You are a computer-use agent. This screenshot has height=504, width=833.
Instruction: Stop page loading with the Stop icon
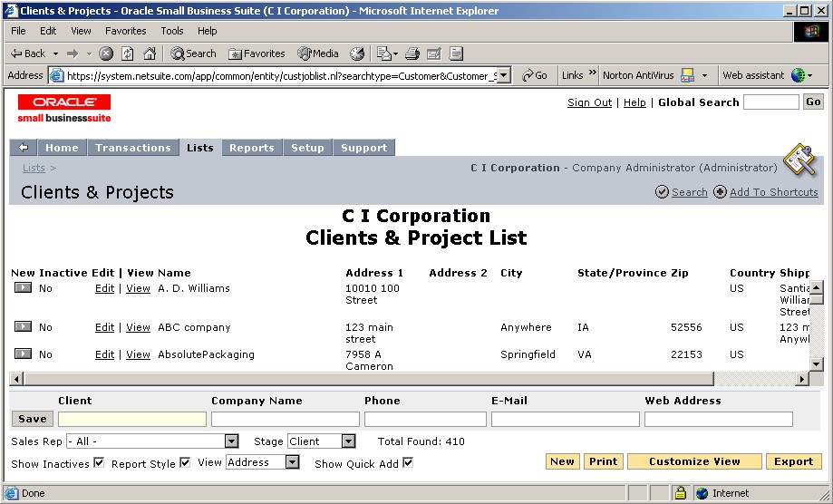coord(106,53)
